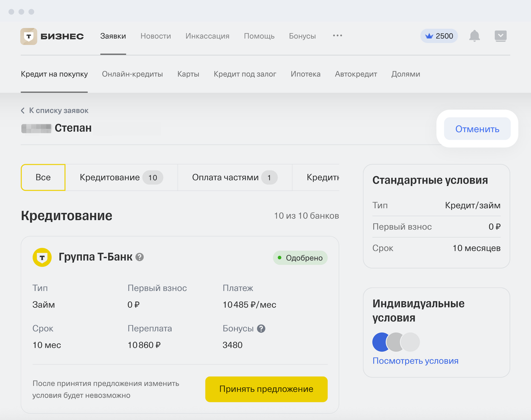Click the yellow Принять предложение button

[266, 389]
